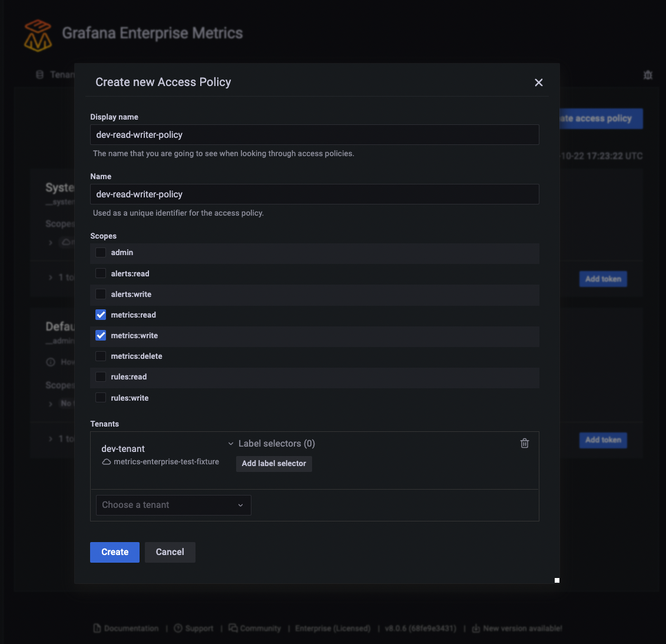Viewport: 666px width, 644px height.
Task: Enable the alerts:read scope
Action: (101, 273)
